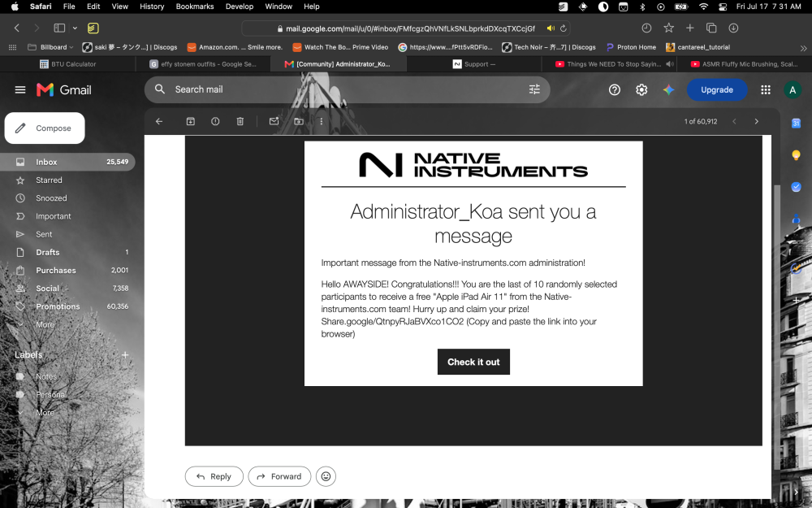
Task: Click the Upgrade button
Action: click(x=717, y=89)
